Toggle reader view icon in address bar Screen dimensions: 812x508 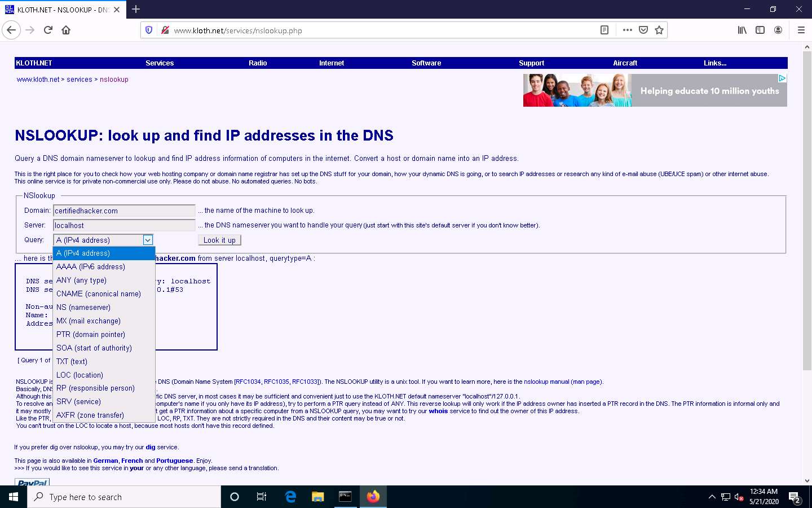coord(604,30)
